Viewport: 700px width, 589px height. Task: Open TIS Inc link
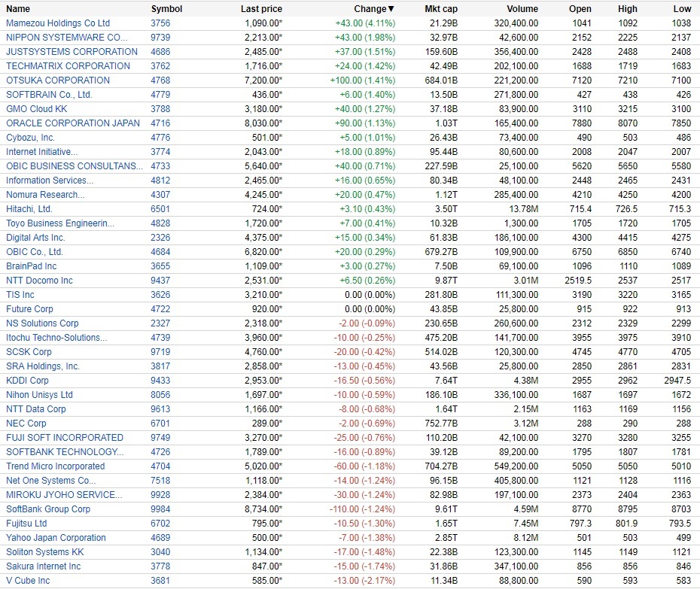[x=20, y=295]
